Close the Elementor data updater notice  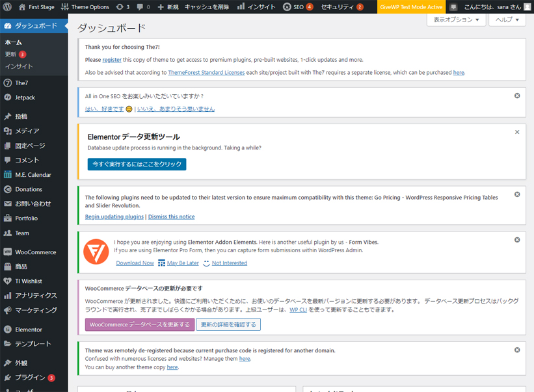click(x=517, y=132)
